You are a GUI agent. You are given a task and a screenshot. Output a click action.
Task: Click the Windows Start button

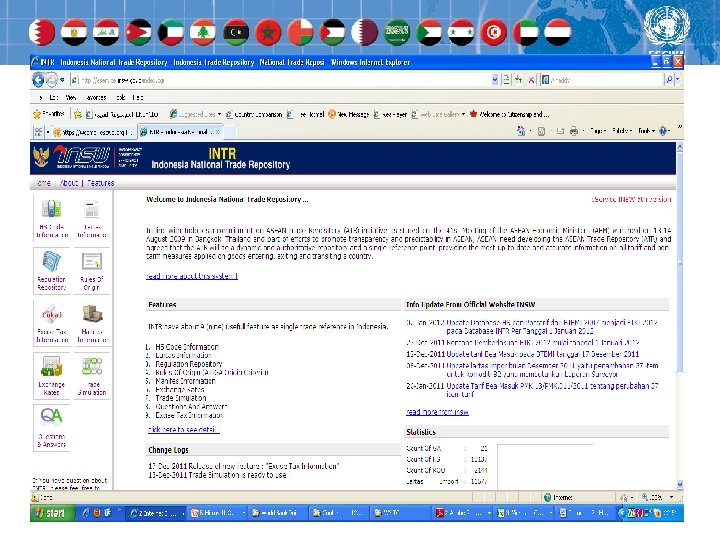tap(52, 513)
